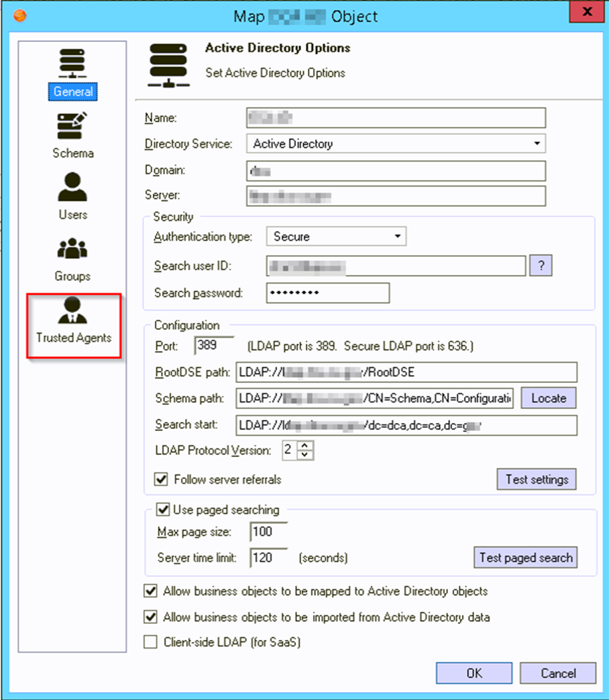
Task: Click the Locate button
Action: click(548, 398)
